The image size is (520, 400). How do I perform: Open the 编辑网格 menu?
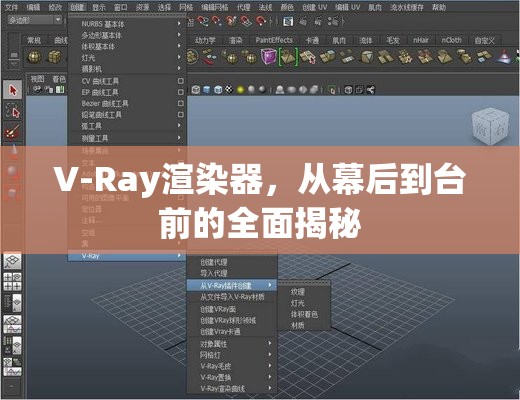click(215, 7)
